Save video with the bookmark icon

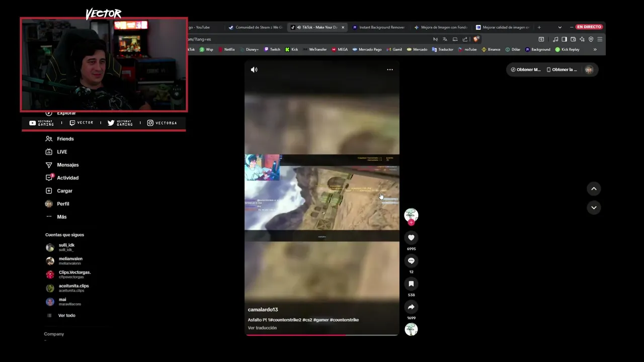point(411,284)
